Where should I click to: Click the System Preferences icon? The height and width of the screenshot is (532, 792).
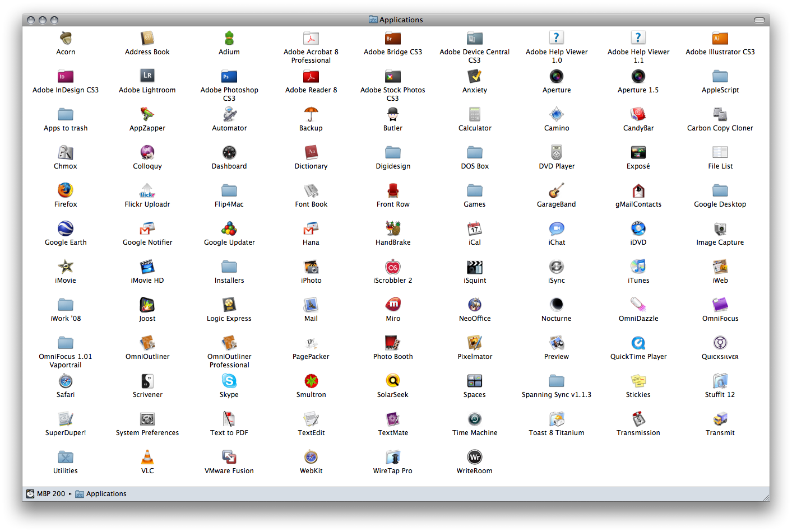coord(147,419)
